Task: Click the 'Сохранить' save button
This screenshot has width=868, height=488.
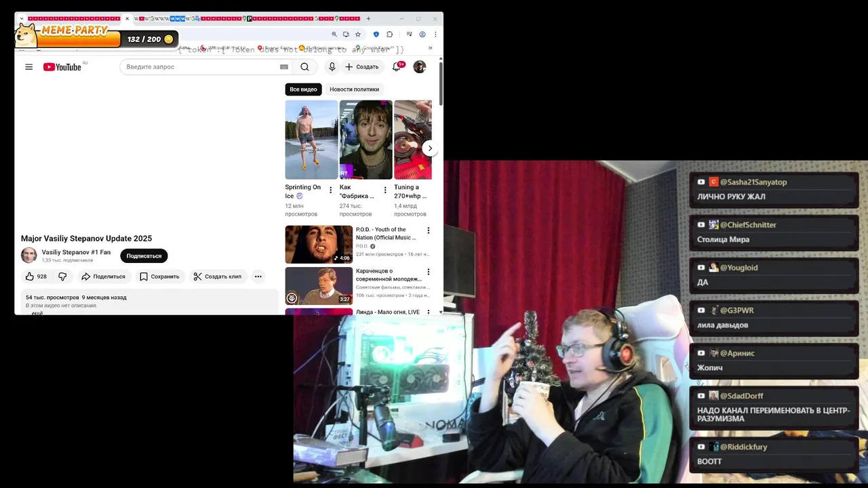Action: pyautogui.click(x=159, y=277)
